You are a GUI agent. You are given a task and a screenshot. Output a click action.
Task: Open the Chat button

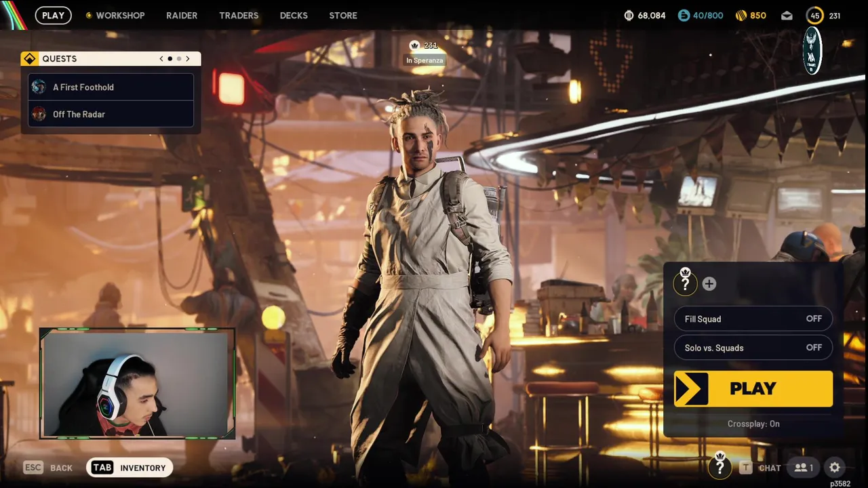pyautogui.click(x=760, y=468)
